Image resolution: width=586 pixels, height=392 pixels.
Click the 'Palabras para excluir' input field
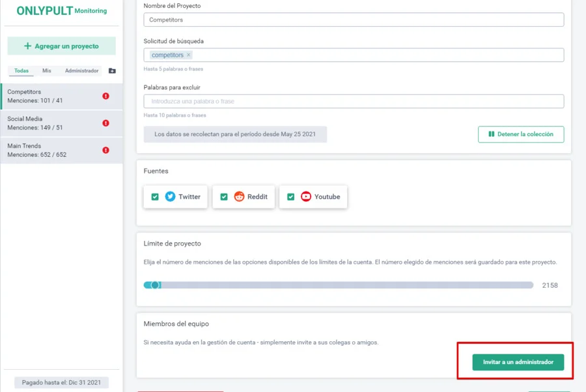pos(354,102)
